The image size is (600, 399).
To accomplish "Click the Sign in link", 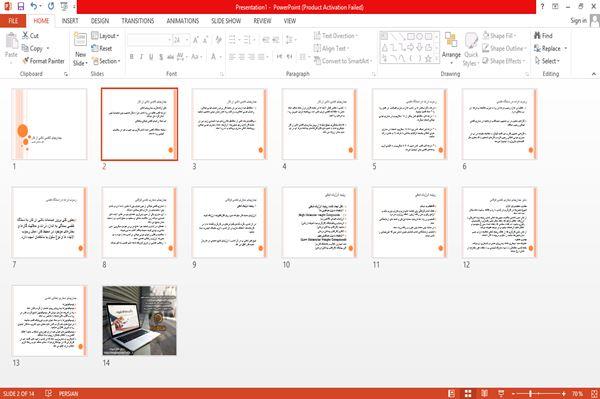I will [578, 21].
